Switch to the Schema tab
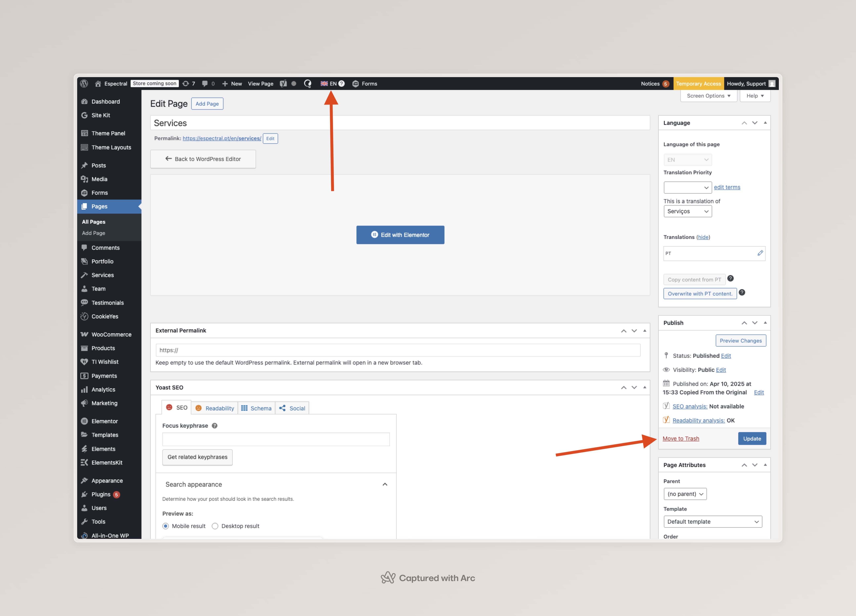Screen dimensions: 856x616 256,408
